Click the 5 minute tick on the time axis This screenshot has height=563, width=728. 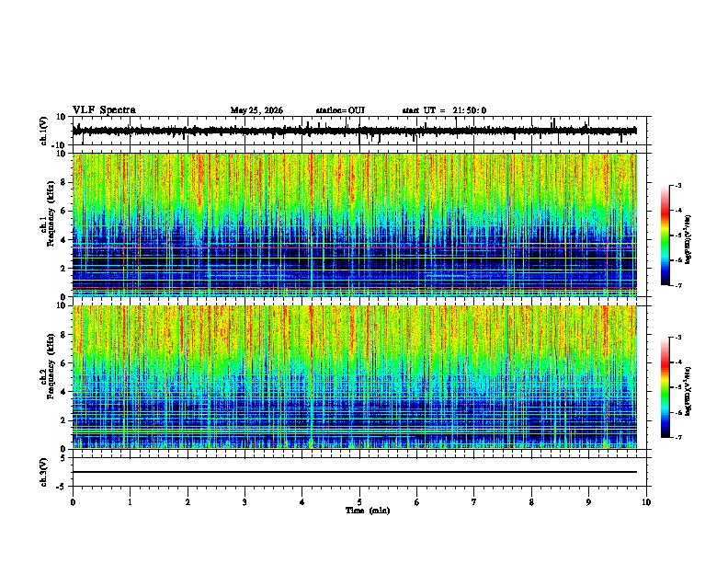[359, 502]
